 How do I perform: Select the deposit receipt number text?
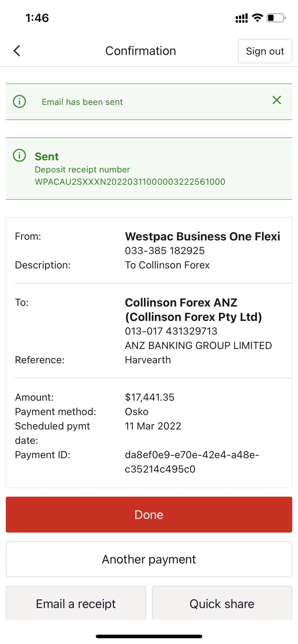click(130, 181)
